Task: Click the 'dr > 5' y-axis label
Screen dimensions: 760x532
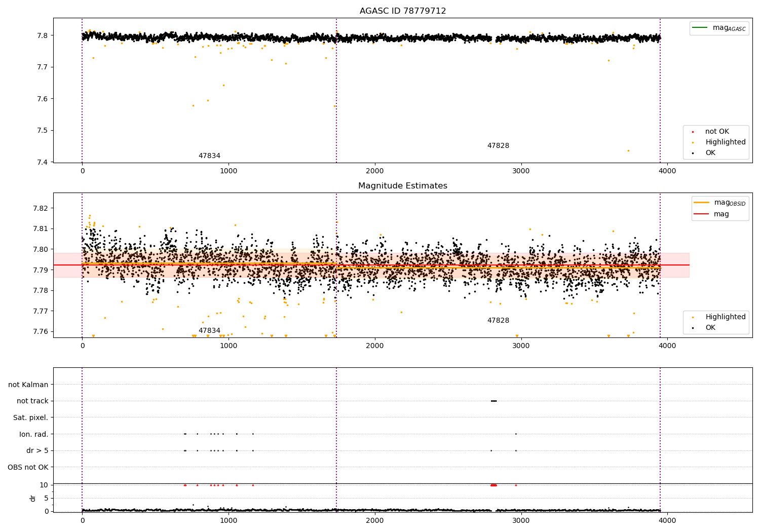Action: click(x=37, y=451)
